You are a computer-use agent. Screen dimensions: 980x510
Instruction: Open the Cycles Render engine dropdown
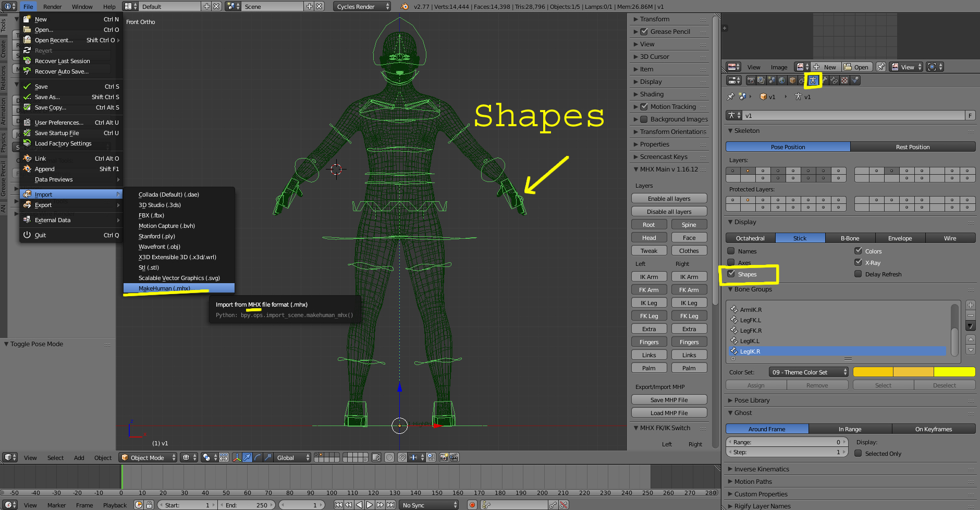362,6
